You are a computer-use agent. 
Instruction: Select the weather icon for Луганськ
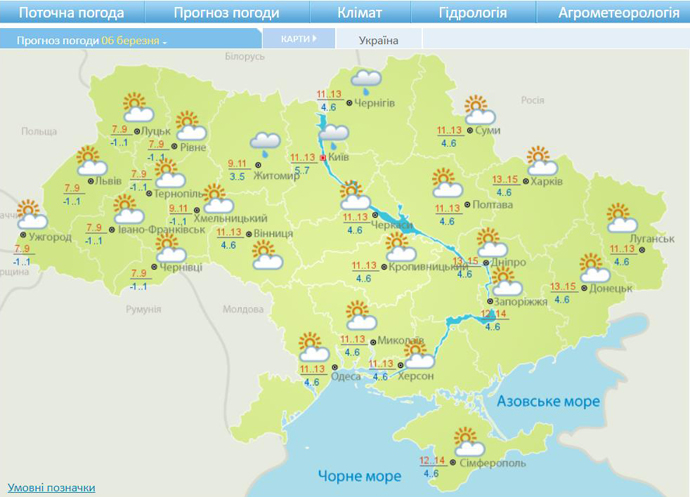coord(622,217)
